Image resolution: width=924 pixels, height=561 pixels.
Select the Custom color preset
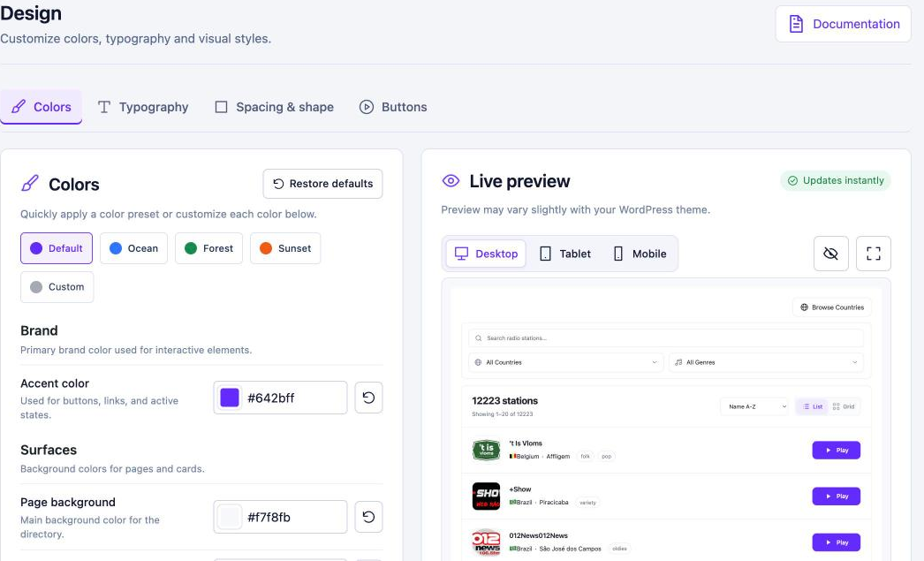[57, 287]
